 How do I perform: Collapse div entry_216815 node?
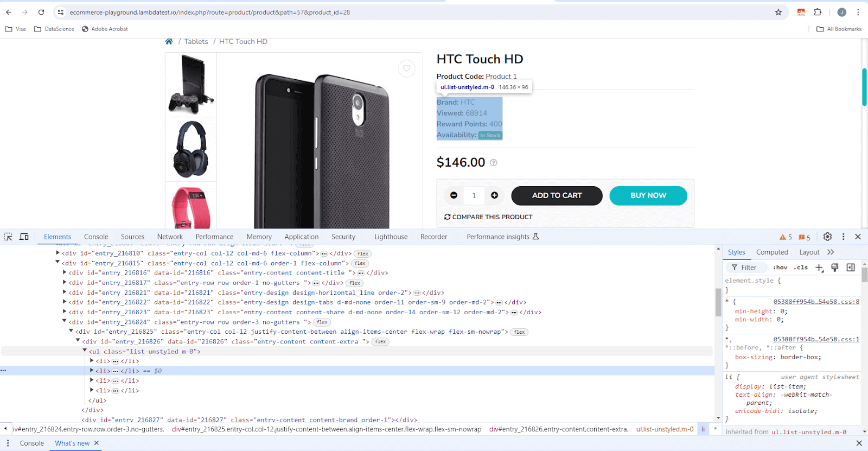(58, 263)
